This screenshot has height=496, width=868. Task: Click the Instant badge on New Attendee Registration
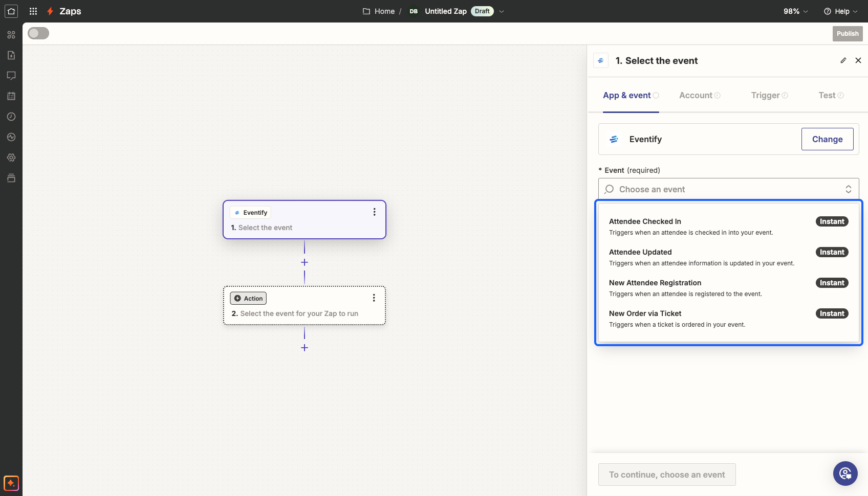(x=832, y=283)
